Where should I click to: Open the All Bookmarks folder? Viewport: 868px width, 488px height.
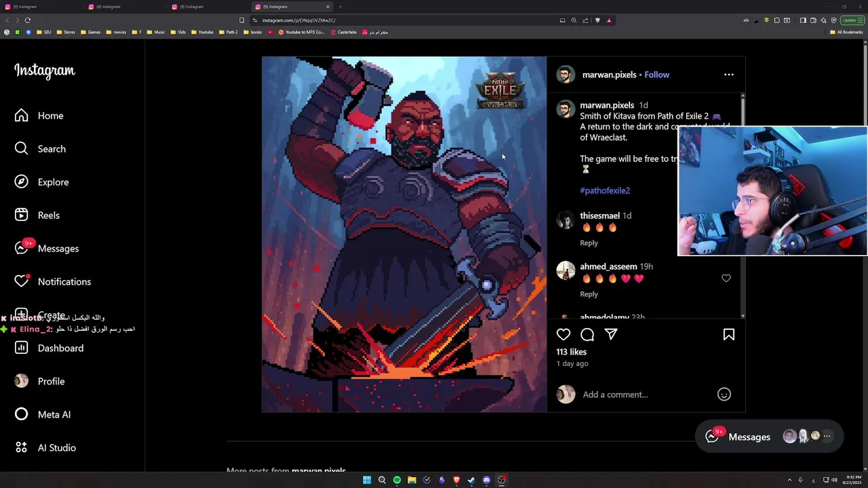[x=846, y=32]
